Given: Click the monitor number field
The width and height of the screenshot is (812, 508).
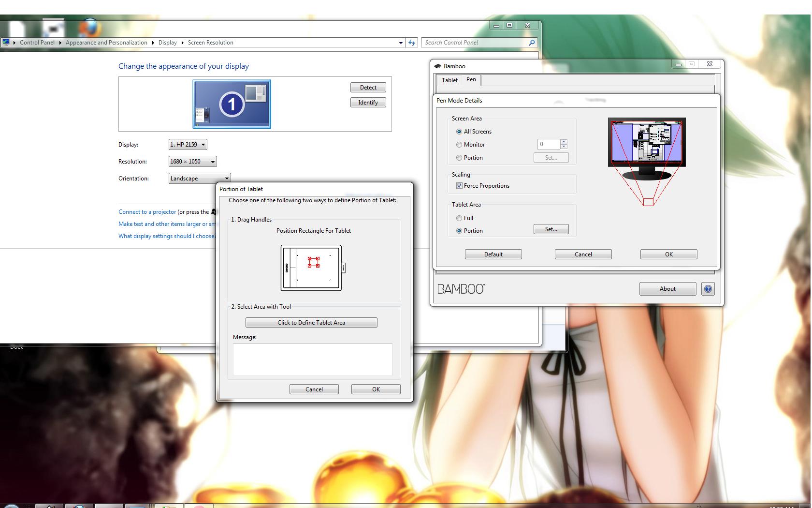Looking at the screenshot, I should (549, 144).
